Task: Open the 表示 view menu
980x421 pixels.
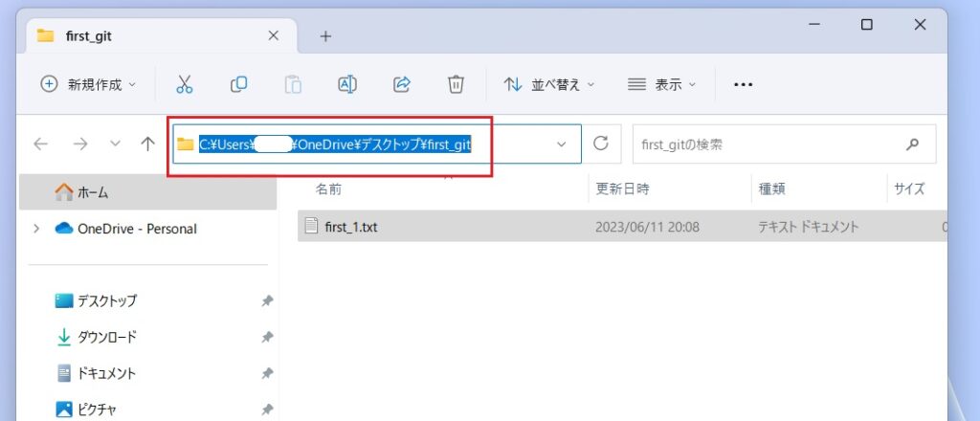Action: 661,84
